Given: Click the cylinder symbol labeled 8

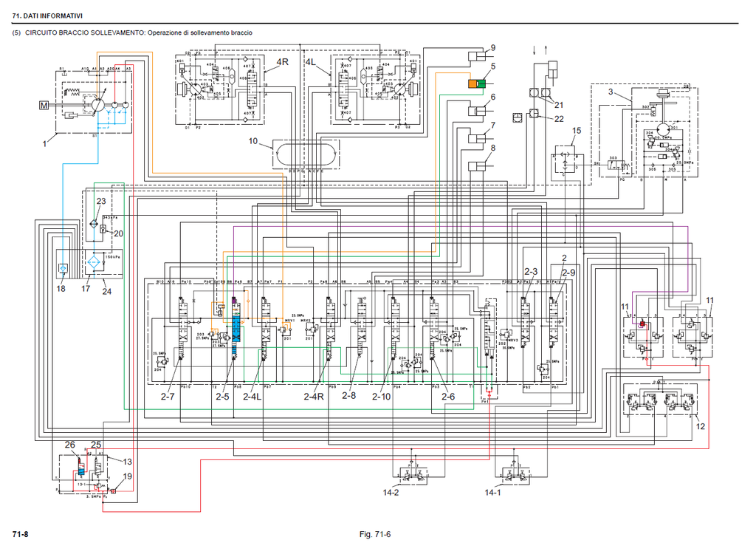Looking at the screenshot, I should coord(476,166).
